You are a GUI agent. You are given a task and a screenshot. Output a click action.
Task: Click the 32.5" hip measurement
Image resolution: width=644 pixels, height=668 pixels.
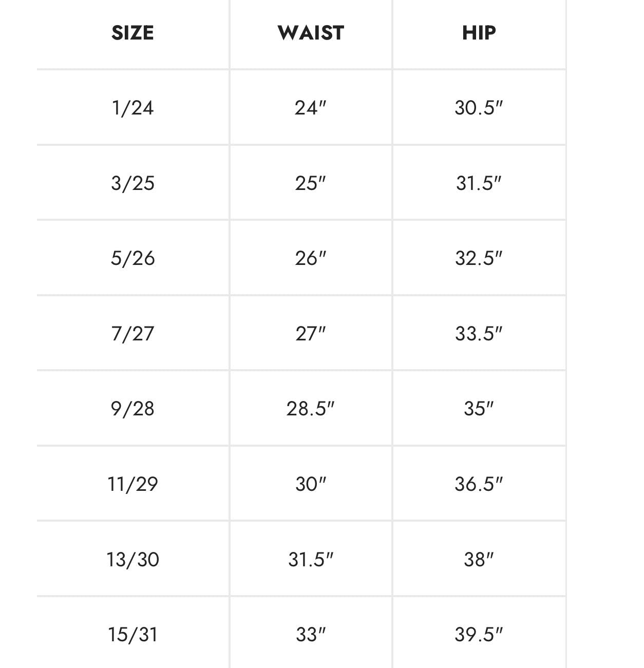point(479,258)
